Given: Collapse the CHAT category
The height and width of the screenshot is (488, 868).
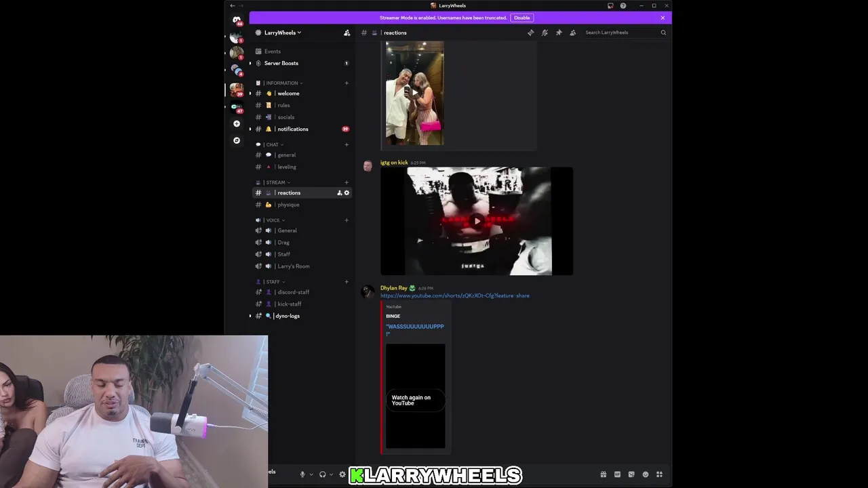Looking at the screenshot, I should click(x=270, y=144).
